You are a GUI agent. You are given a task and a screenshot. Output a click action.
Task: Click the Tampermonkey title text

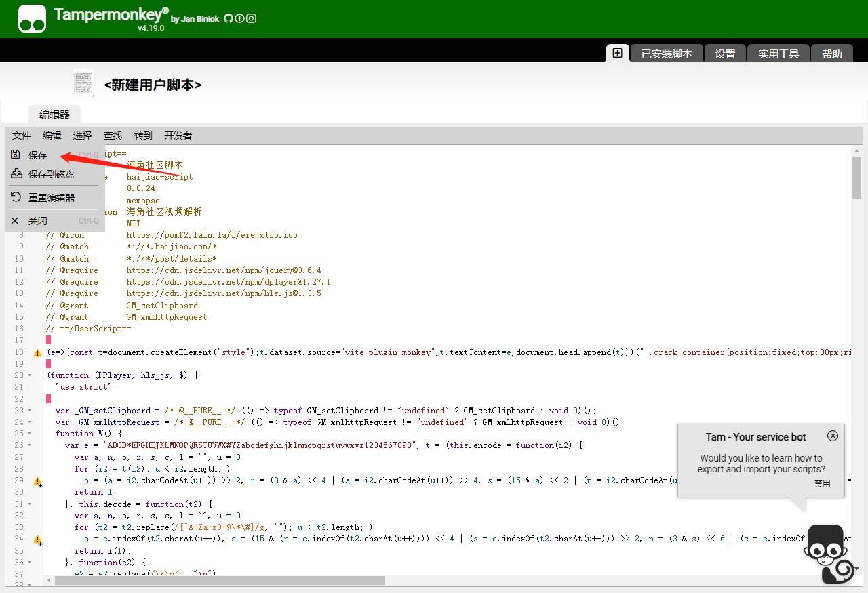(111, 14)
